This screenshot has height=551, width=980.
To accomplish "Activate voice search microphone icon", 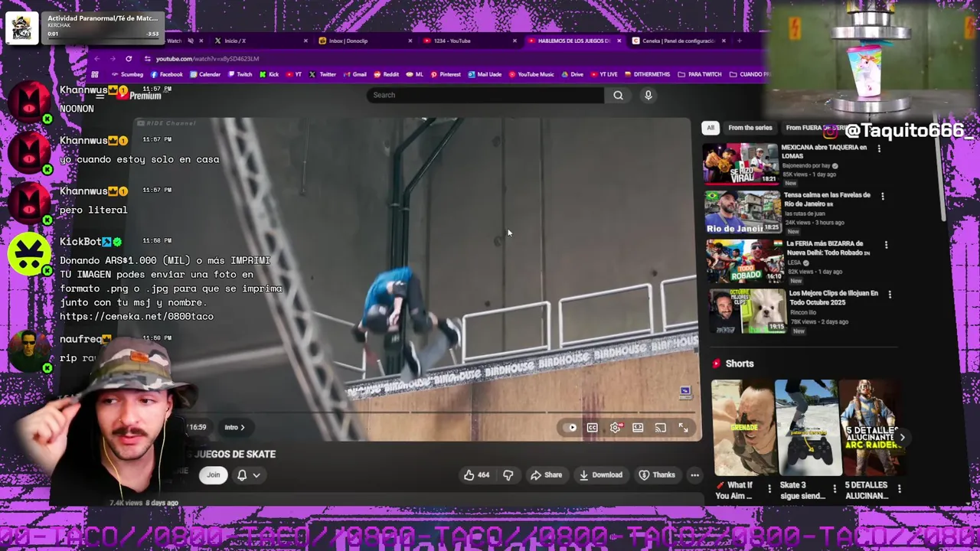I will tap(648, 95).
